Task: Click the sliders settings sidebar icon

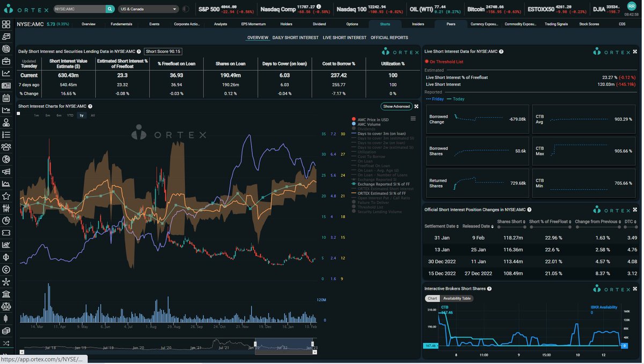Action: click(6, 208)
